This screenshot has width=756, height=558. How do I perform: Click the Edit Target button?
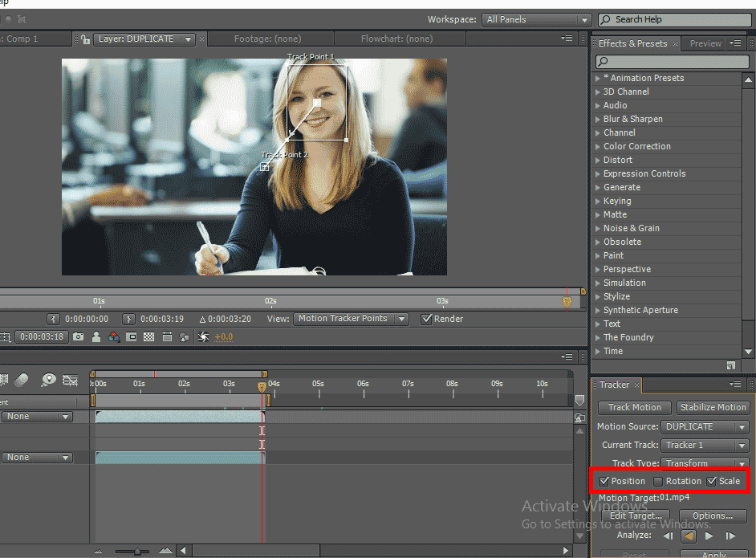635,515
